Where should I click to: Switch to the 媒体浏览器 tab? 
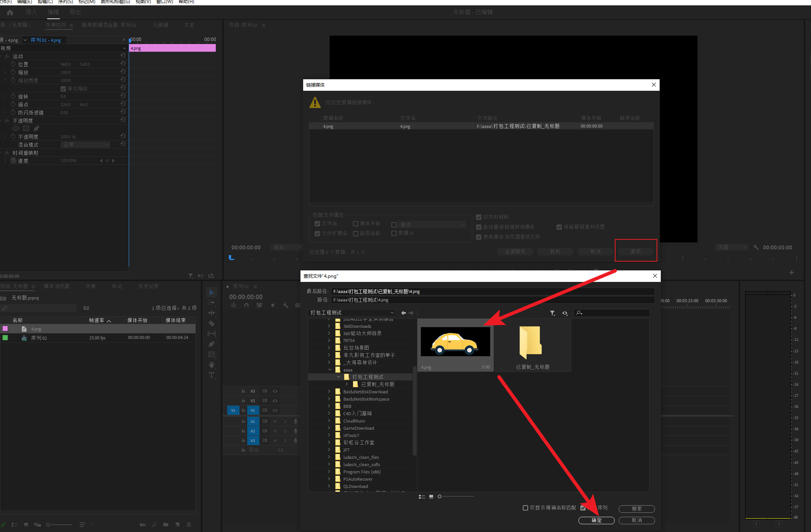click(56, 286)
